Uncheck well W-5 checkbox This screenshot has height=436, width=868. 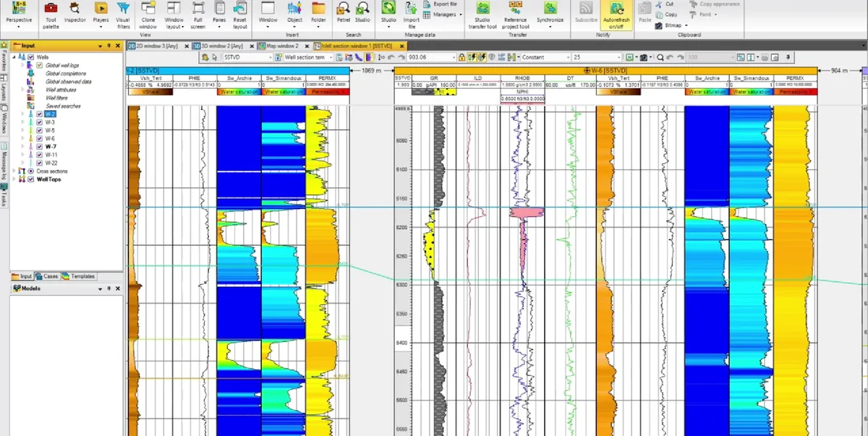[x=40, y=130]
